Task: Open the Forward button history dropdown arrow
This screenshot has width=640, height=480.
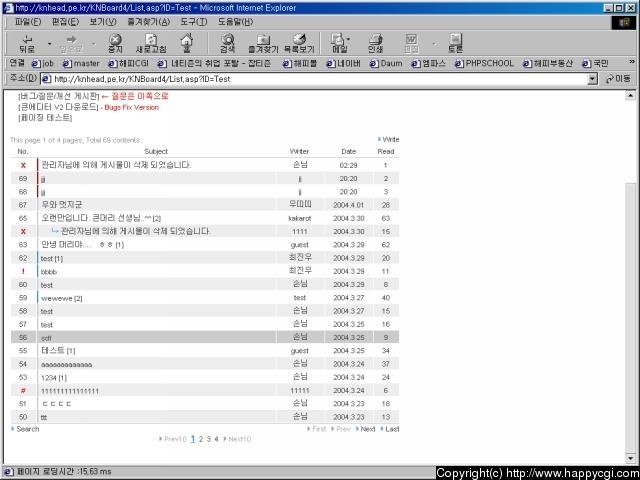Action: point(93,43)
